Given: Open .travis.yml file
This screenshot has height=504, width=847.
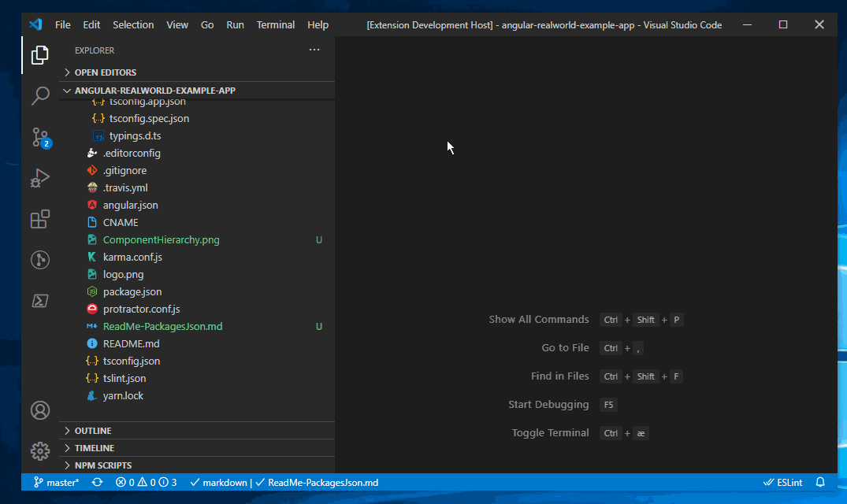Looking at the screenshot, I should pyautogui.click(x=197, y=187).
